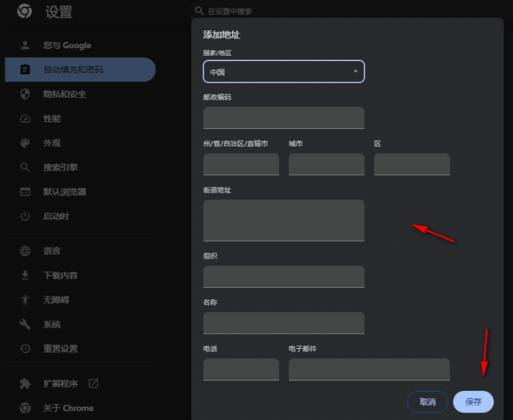513x420 pixels.
Task: Click the 设置 page title
Action: [58, 12]
